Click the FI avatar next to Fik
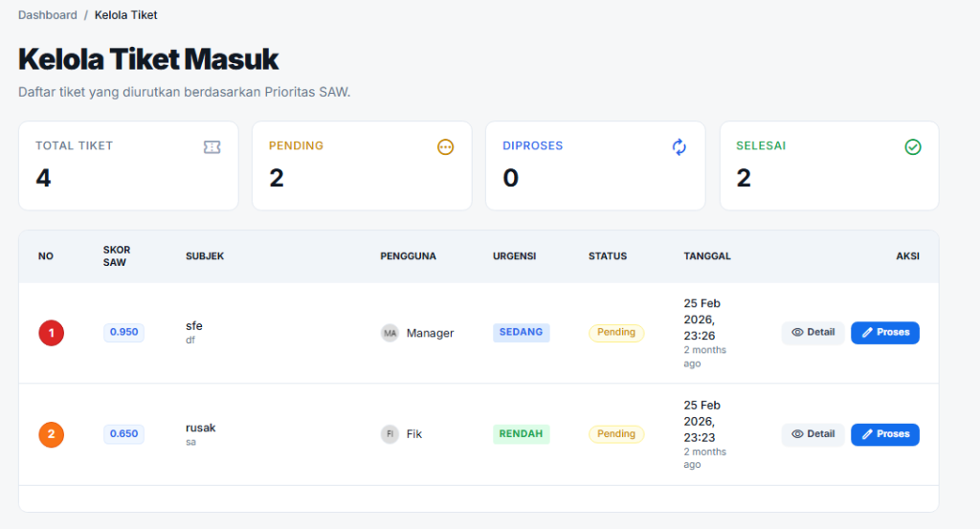 pyautogui.click(x=390, y=434)
